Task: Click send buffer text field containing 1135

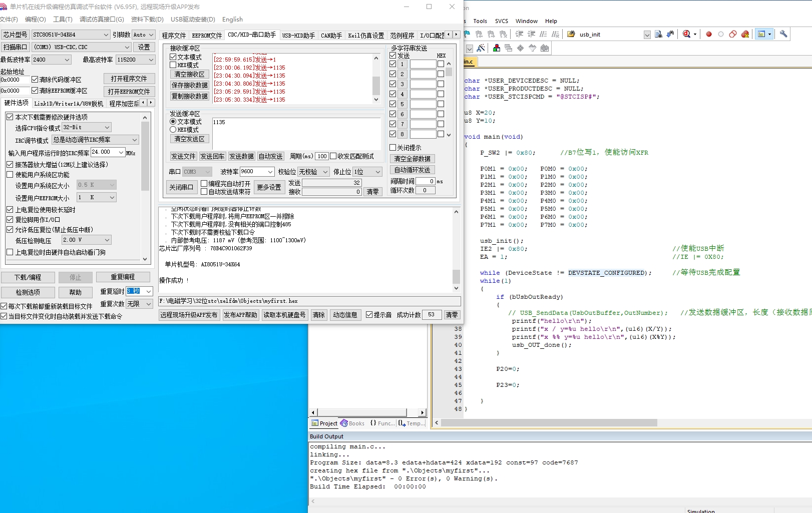Action: [296, 133]
